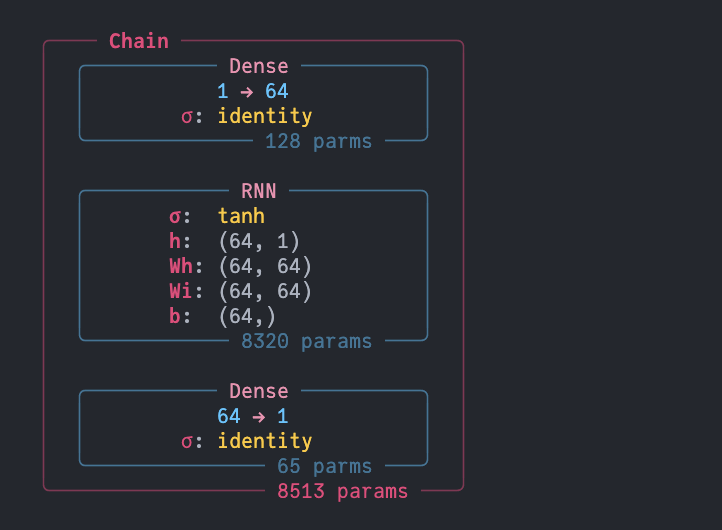Select the '1 → 64' dimension text

click(253, 91)
